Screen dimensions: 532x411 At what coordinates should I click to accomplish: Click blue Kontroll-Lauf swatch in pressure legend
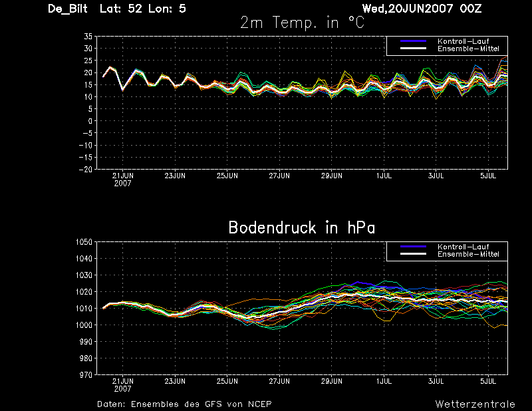[413, 247]
